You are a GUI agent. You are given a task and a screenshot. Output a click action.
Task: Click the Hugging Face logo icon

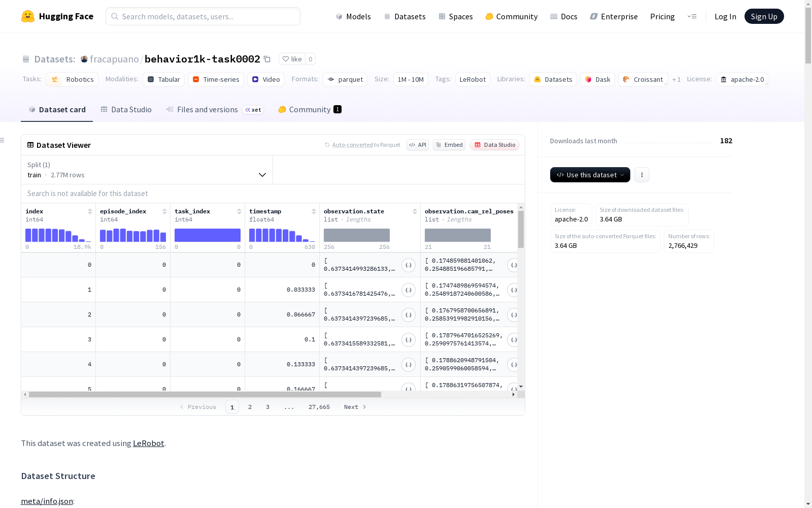click(28, 16)
